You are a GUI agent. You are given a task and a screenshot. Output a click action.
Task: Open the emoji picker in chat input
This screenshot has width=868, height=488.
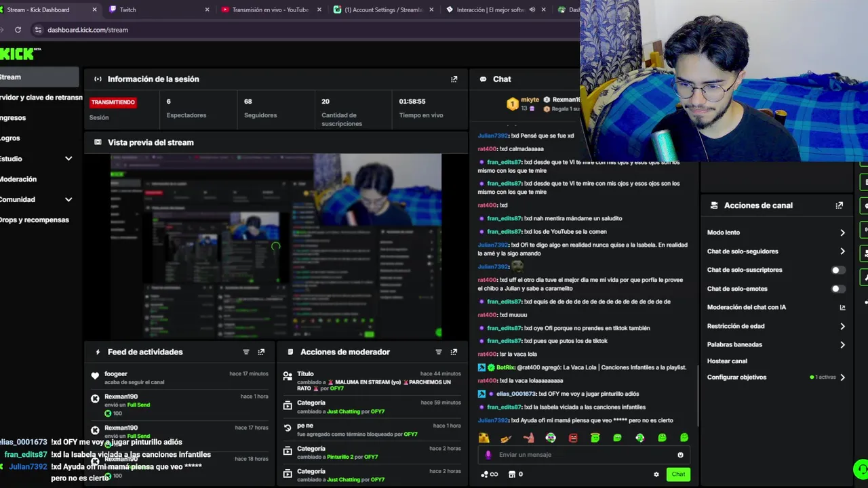click(680, 455)
